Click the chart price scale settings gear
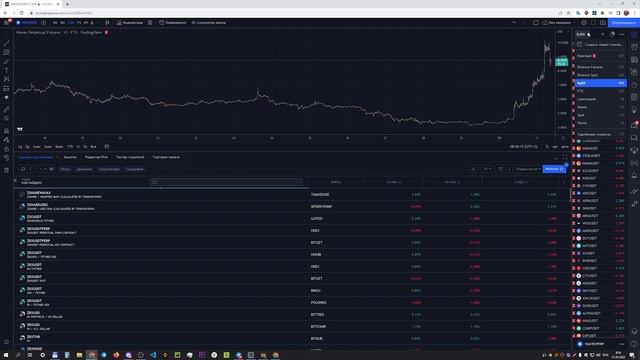Screen dimensions: 640x360 pos(563,138)
